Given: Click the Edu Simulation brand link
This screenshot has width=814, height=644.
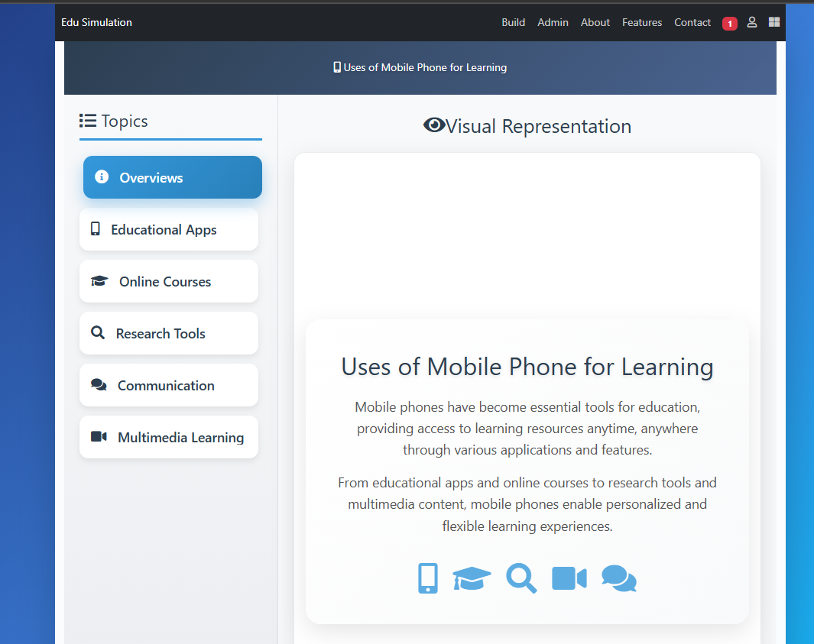Looking at the screenshot, I should click(x=96, y=22).
